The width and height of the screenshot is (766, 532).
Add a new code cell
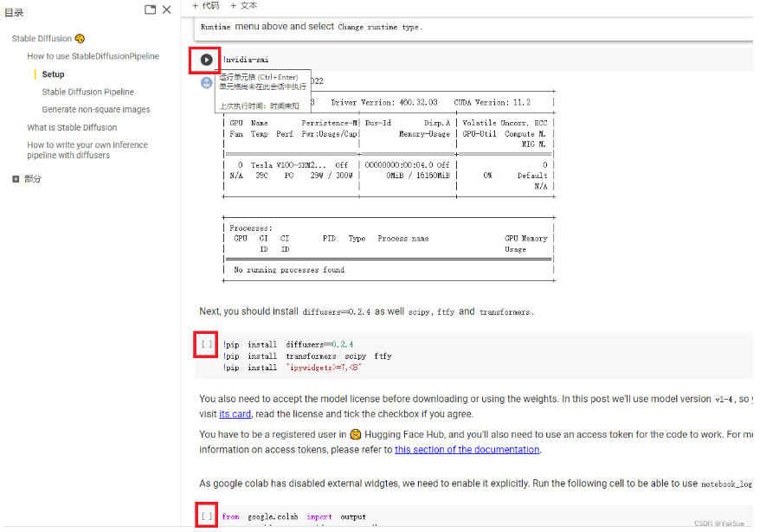click(206, 5)
